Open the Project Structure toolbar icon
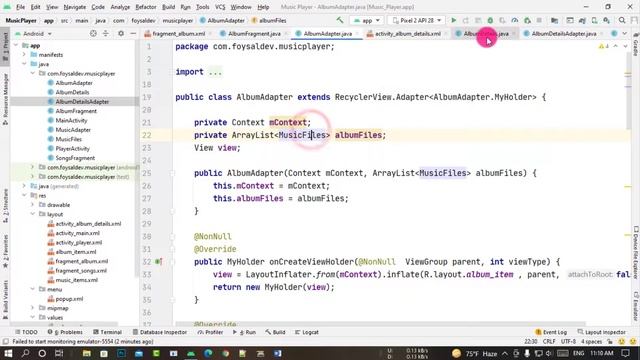Viewport: 640px width, 360px height. point(554,20)
